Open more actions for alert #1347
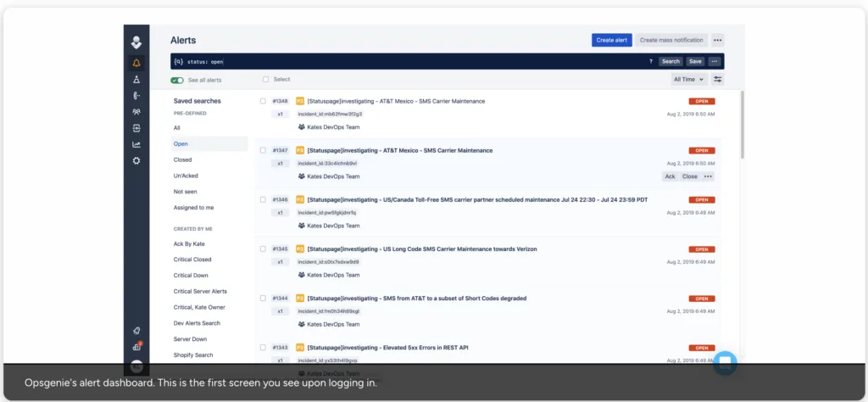This screenshot has height=402, width=868. (x=708, y=176)
